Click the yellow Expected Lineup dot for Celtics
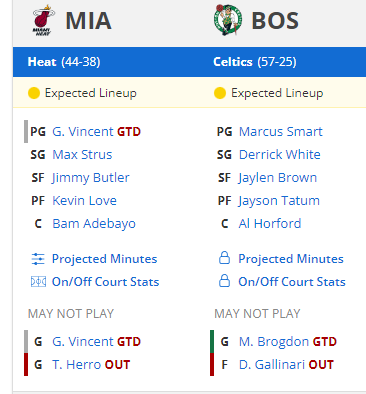The width and height of the screenshot is (366, 394). 220,93
